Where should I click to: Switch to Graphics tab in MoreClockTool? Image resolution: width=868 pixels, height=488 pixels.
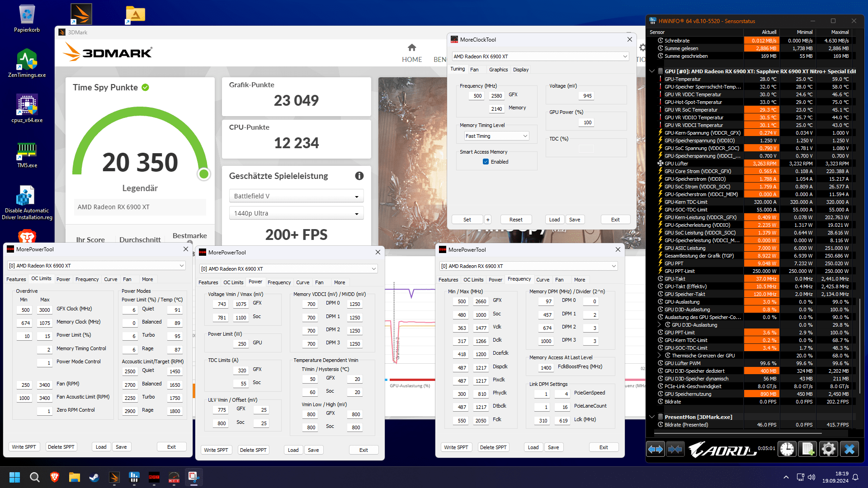[498, 70]
